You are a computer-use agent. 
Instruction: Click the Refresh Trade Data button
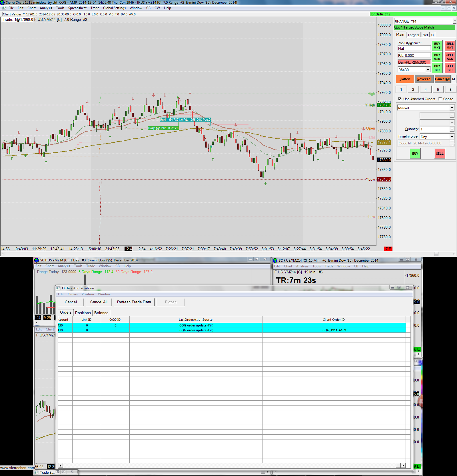134,302
